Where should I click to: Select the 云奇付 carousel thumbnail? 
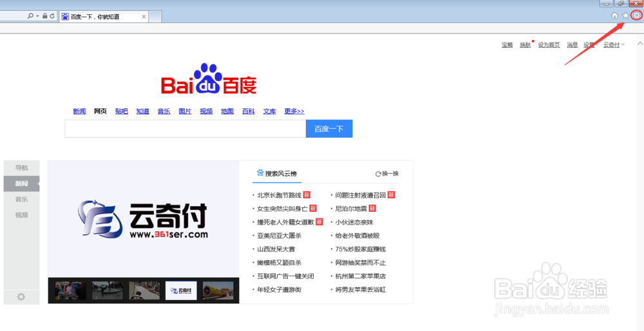181,290
